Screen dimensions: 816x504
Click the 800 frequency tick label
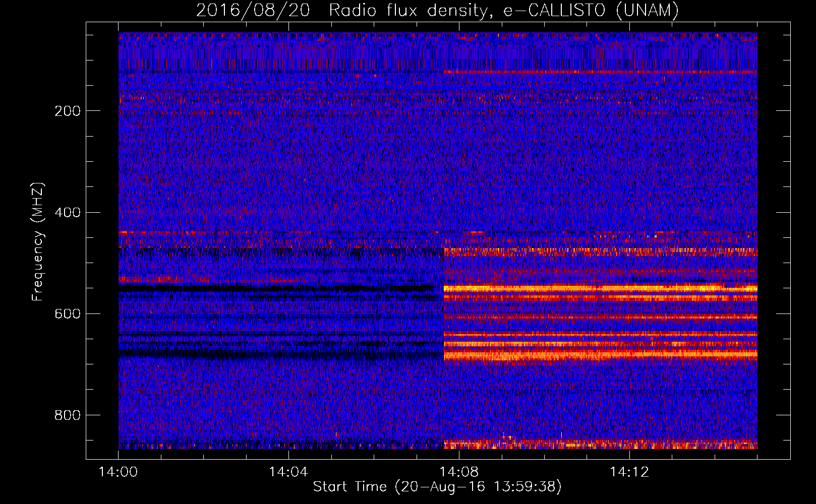click(68, 415)
